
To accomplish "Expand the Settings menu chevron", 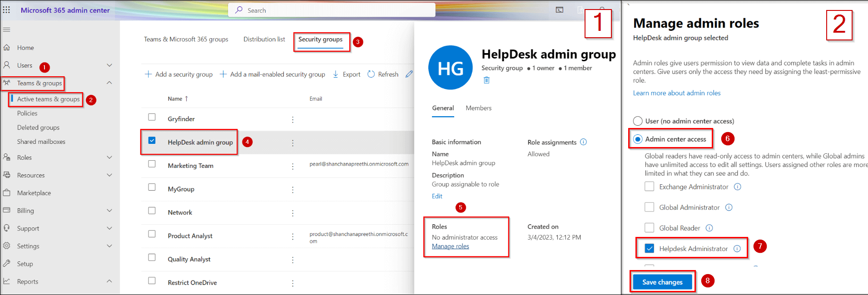I will point(109,246).
